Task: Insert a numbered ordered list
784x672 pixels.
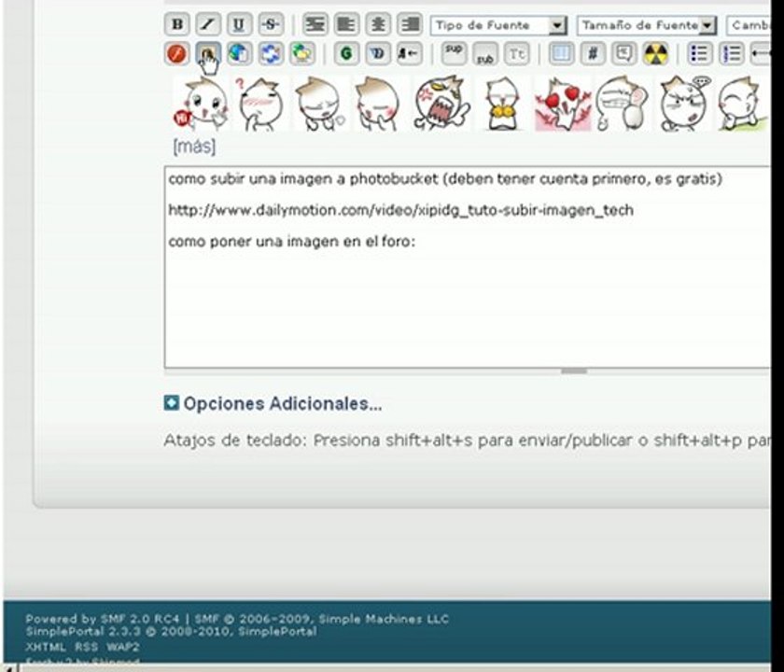Action: click(x=731, y=53)
